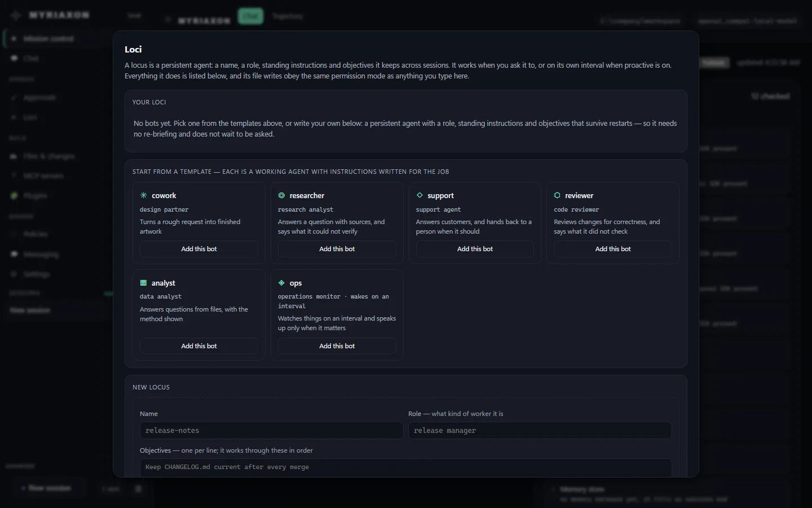The width and height of the screenshot is (812, 508).
Task: Click the 'Name' field label
Action: pyautogui.click(x=149, y=414)
